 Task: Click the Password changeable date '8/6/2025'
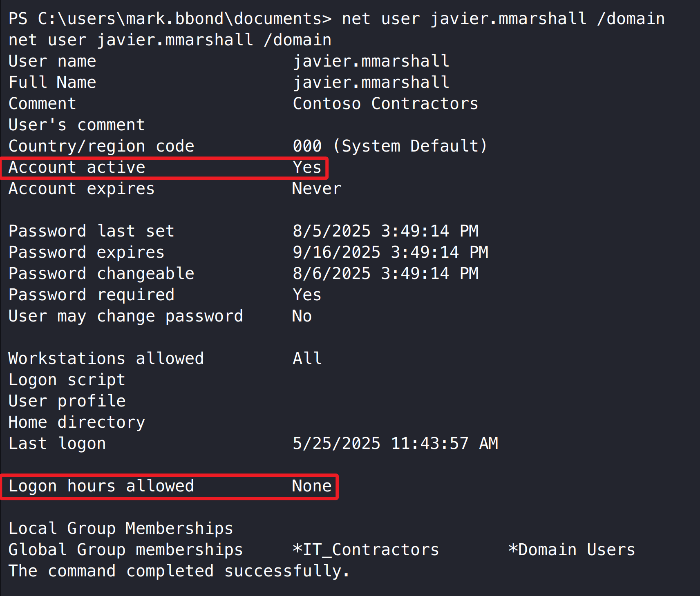pos(331,274)
